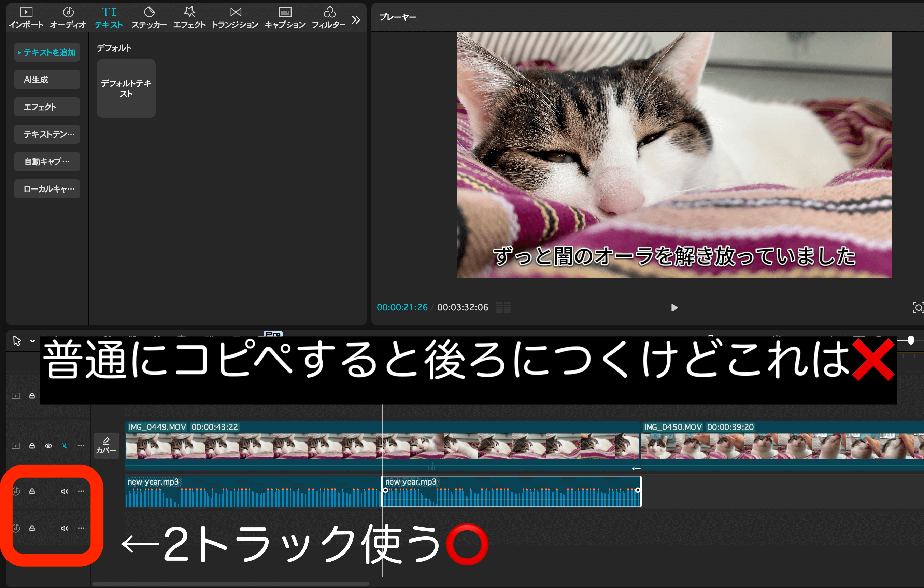Image resolution: width=924 pixels, height=588 pixels.
Task: Open the キャプション captions panel
Action: [x=285, y=18]
